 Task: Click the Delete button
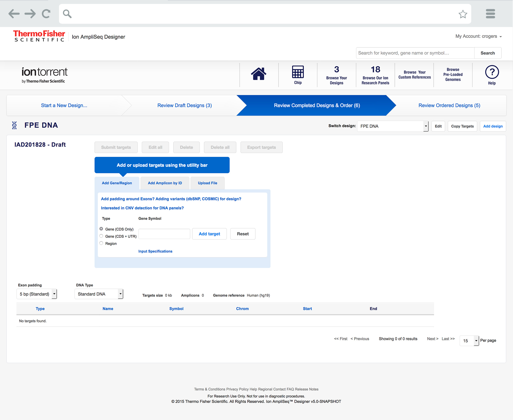coord(187,147)
